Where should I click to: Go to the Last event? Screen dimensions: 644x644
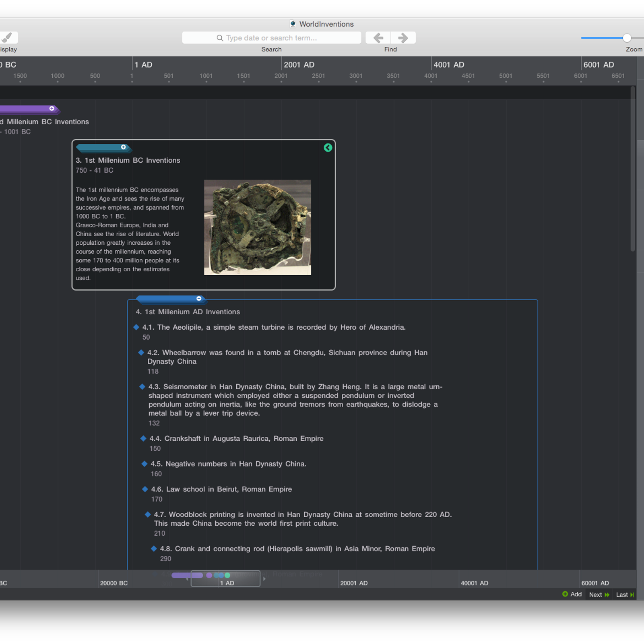[625, 594]
